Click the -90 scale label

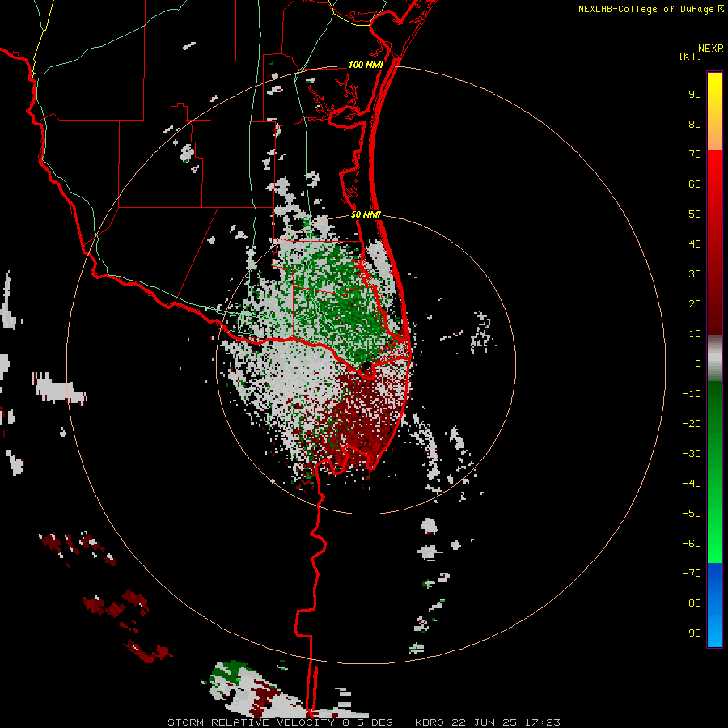692,633
